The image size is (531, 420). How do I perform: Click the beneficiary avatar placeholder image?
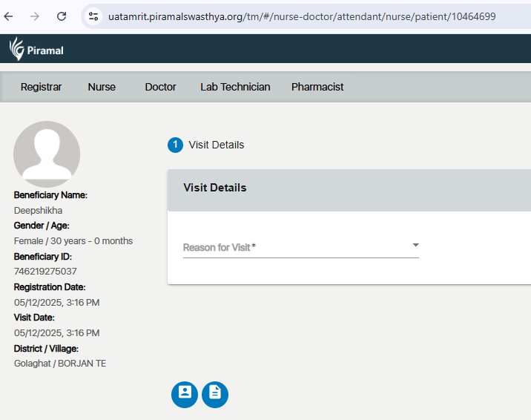pos(47,154)
